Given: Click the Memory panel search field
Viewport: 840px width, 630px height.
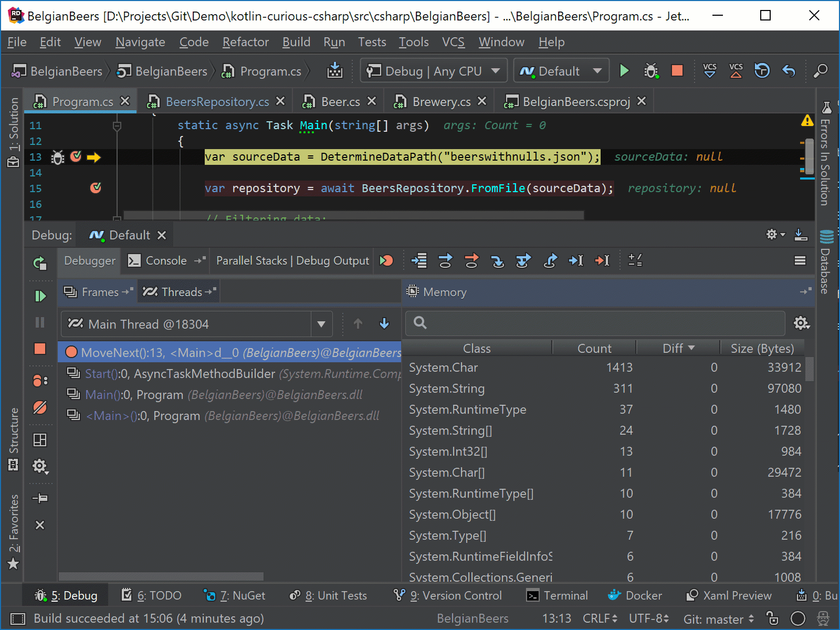Looking at the screenshot, I should click(x=593, y=323).
